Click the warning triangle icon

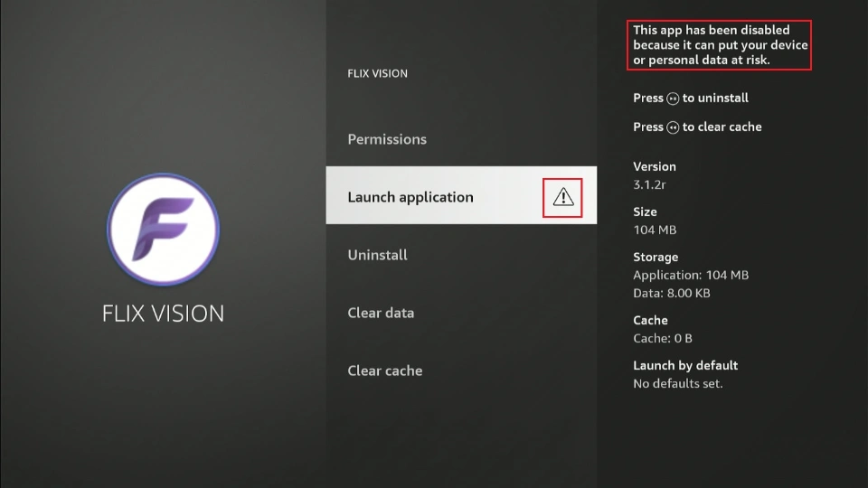pyautogui.click(x=563, y=197)
